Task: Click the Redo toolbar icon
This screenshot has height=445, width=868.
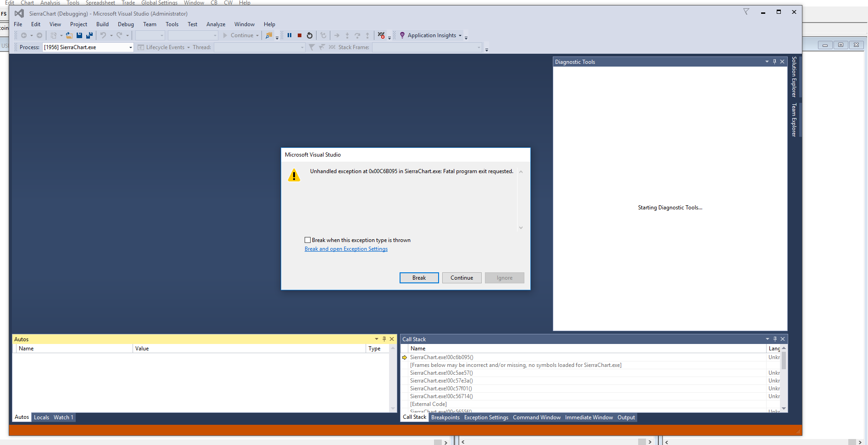Action: (x=119, y=35)
